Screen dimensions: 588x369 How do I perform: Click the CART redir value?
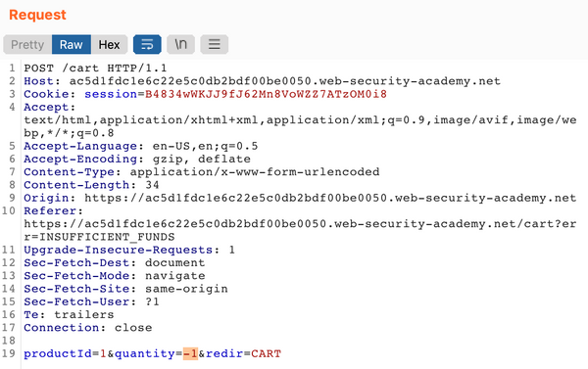(x=266, y=353)
